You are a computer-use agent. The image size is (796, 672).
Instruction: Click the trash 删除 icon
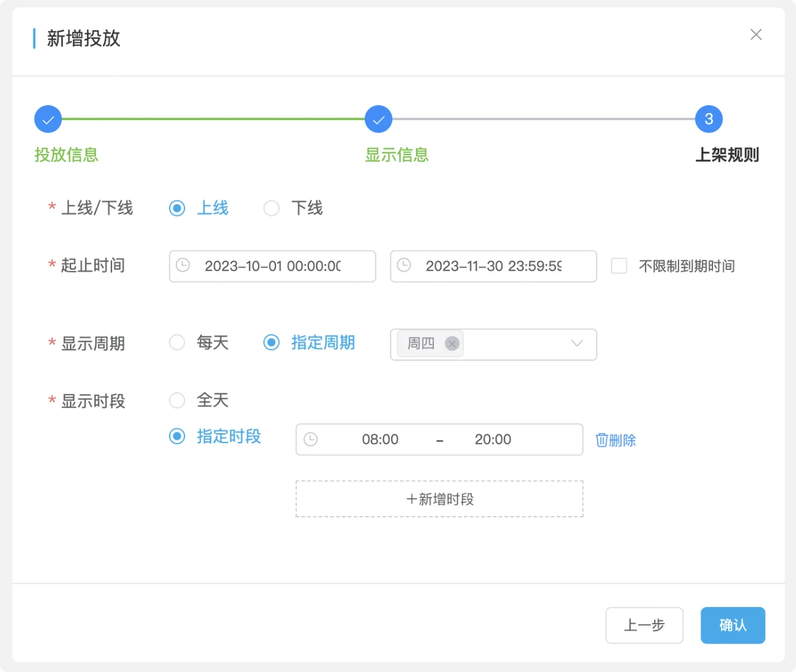tap(602, 440)
